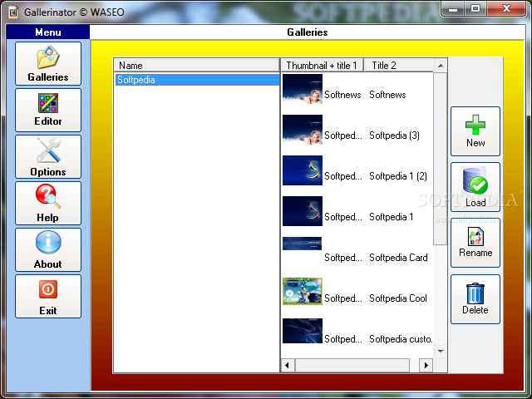
Task: Click the horizontal scrollbar right arrow
Action: tap(426, 366)
